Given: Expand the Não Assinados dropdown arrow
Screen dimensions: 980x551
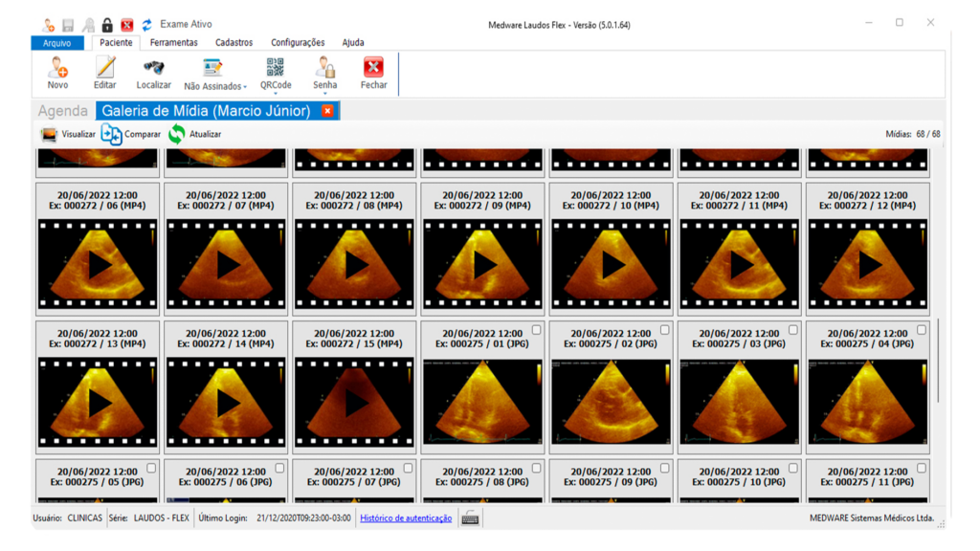Looking at the screenshot, I should 245,87.
